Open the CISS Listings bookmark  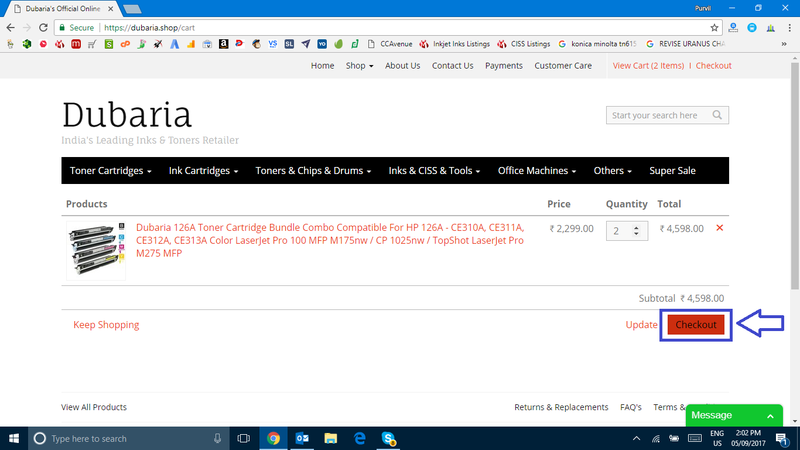click(x=524, y=44)
